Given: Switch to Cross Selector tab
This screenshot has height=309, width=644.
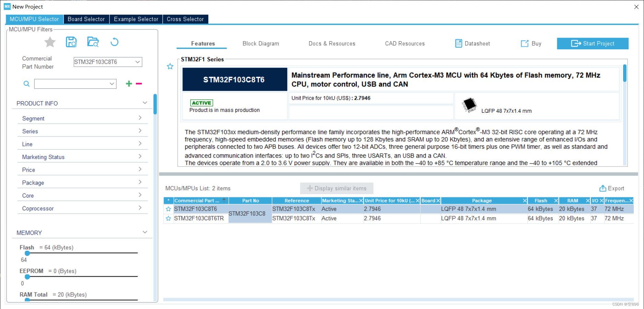Looking at the screenshot, I should [x=185, y=19].
